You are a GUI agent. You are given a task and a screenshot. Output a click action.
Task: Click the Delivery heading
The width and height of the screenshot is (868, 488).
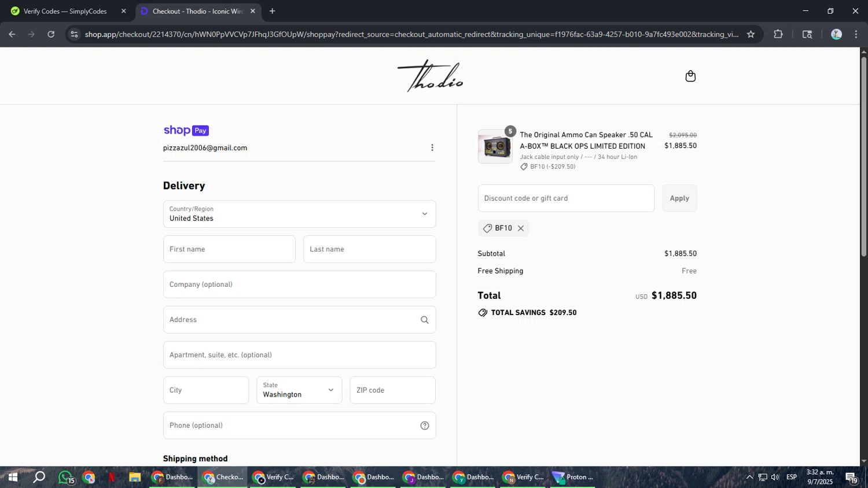[x=184, y=186]
